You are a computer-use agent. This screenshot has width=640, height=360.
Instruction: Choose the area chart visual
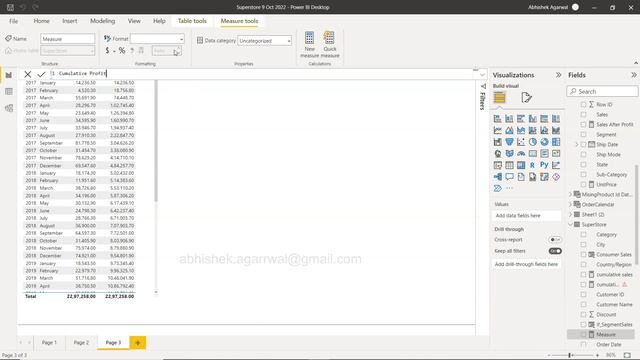tap(509, 130)
